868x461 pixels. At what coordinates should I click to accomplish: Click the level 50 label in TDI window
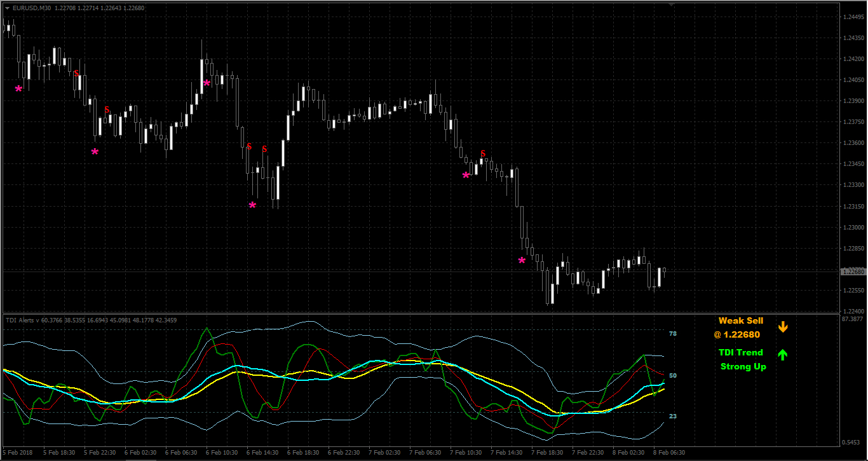(673, 376)
